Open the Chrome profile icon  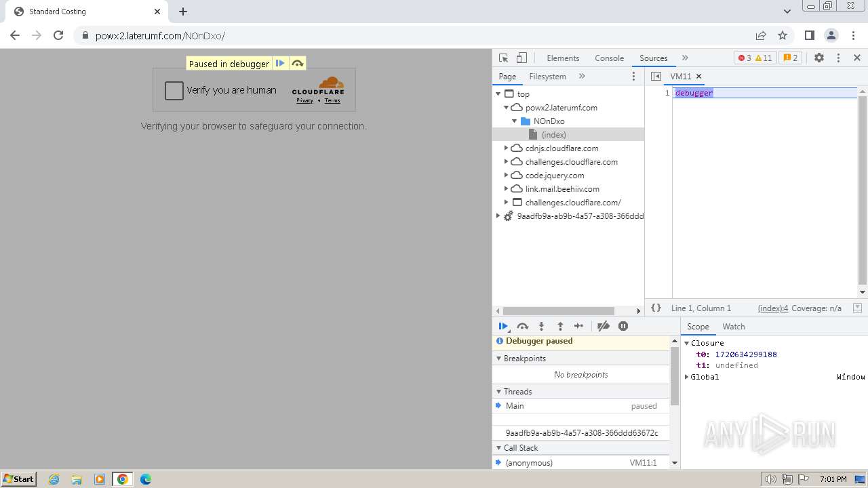831,35
